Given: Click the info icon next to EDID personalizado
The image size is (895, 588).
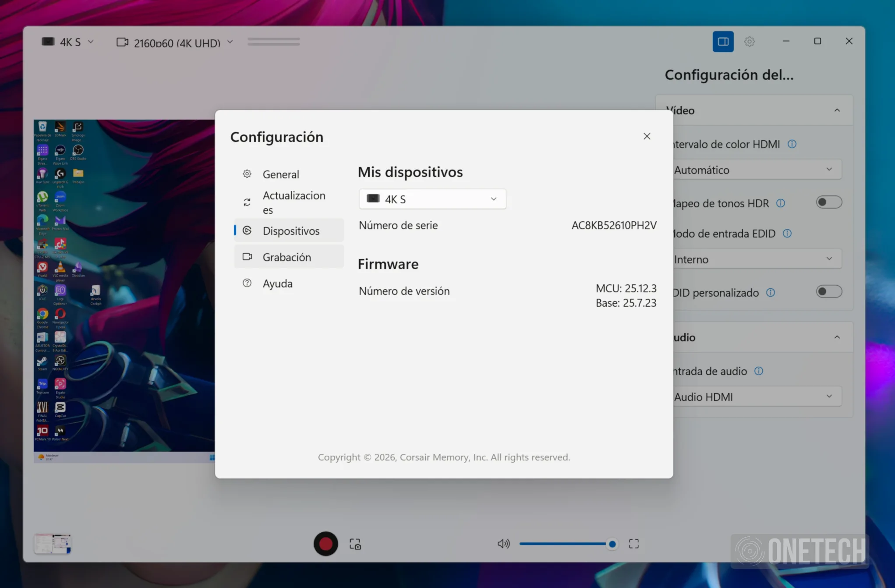Looking at the screenshot, I should [x=771, y=293].
